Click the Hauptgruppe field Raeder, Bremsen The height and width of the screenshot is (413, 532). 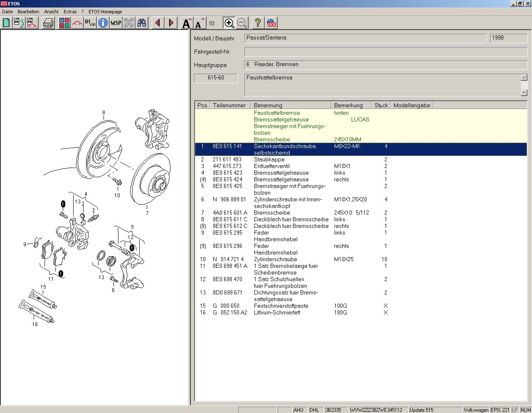(386, 65)
